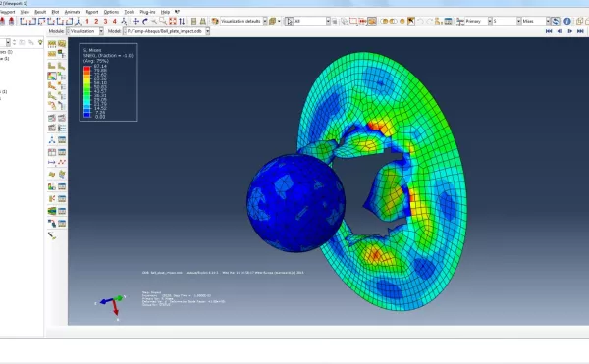Open the Model odb file path dropdown
589x364 pixels.
coord(207,31)
